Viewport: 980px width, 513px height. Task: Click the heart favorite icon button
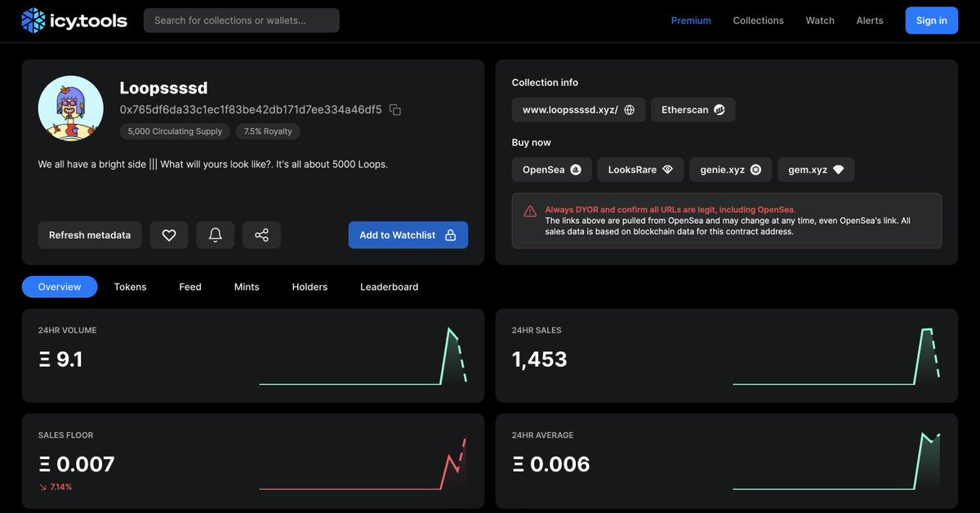169,235
